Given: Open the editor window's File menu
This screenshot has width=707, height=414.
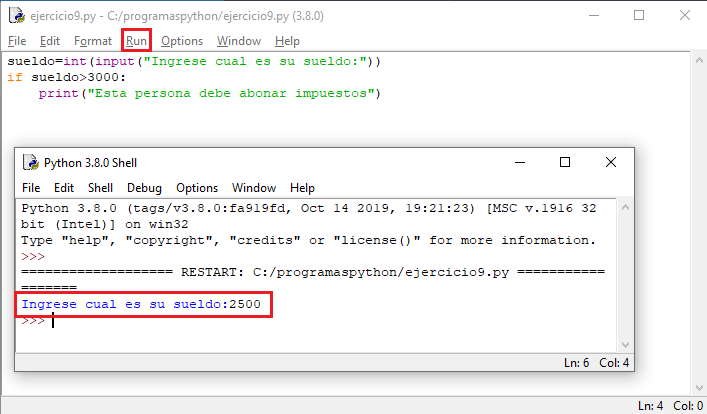Looking at the screenshot, I should [17, 41].
